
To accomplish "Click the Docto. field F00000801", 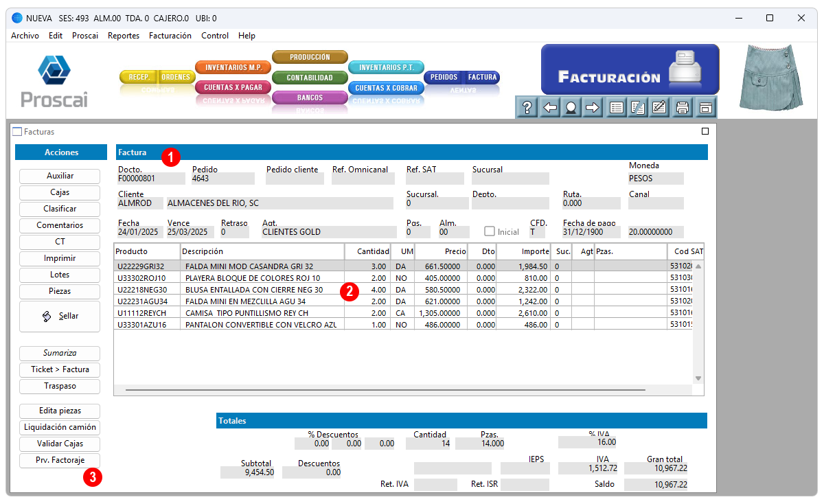I will click(151, 179).
